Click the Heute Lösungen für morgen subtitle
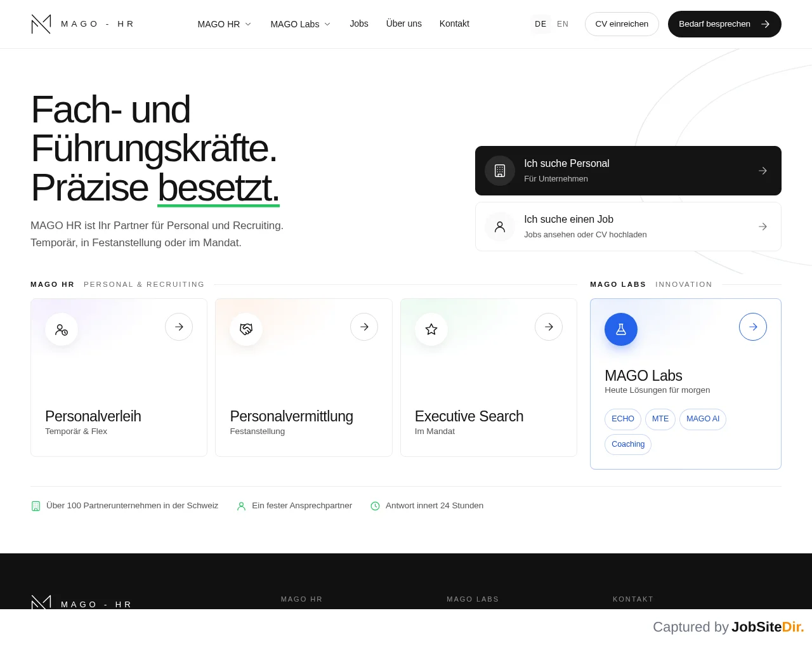 (x=657, y=390)
